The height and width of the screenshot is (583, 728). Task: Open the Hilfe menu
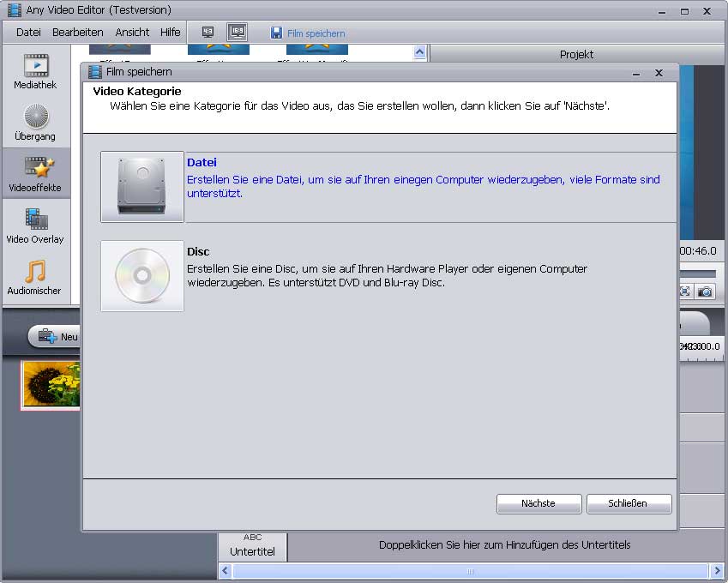click(x=171, y=32)
